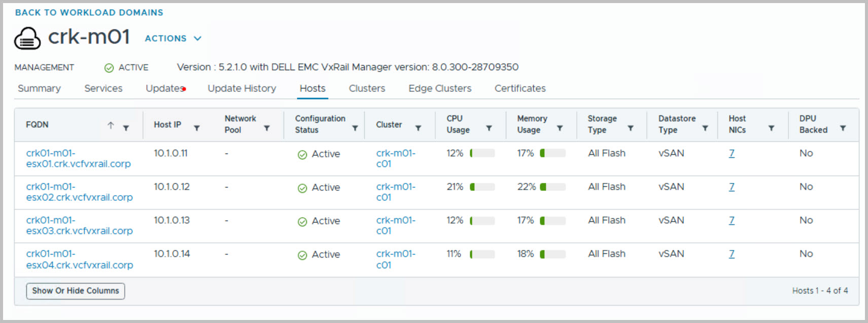Image resolution: width=868 pixels, height=323 pixels.
Task: Click the CPU usage bar for esx02
Action: [482, 187]
